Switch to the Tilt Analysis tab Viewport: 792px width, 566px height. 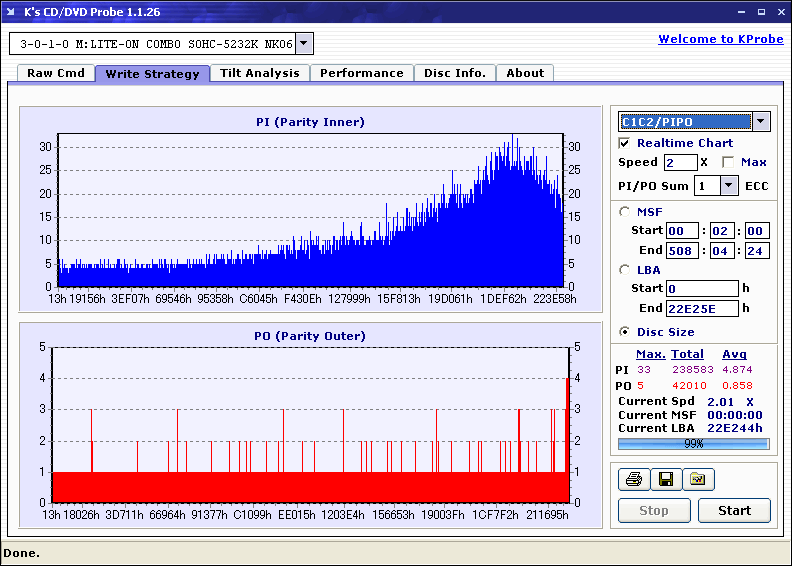259,73
